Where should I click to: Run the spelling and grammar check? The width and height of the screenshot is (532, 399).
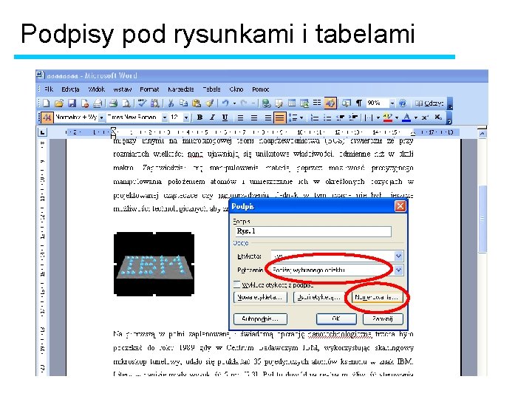point(142,103)
